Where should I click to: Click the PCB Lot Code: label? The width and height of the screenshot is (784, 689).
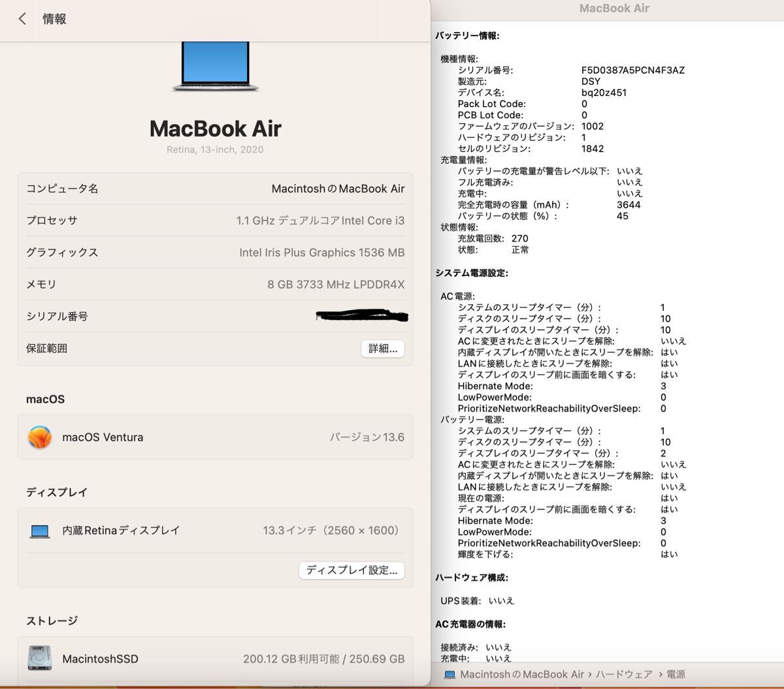click(x=490, y=115)
